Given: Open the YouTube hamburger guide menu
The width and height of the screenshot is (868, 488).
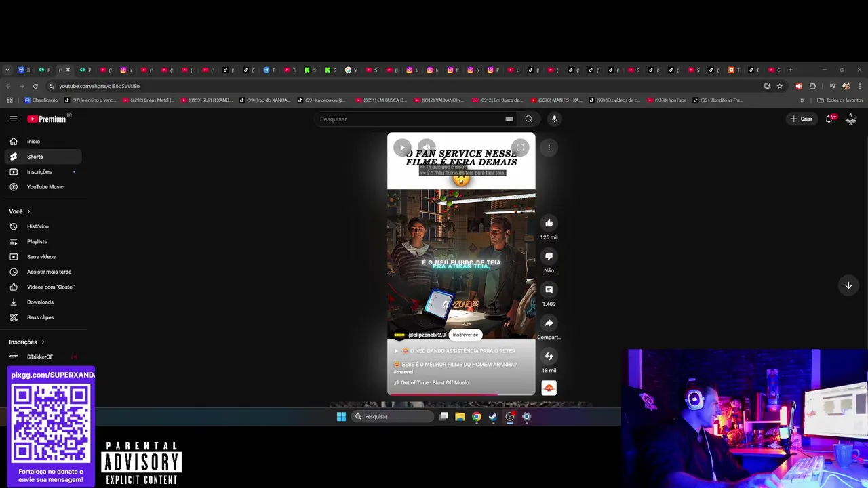Looking at the screenshot, I should click(14, 119).
